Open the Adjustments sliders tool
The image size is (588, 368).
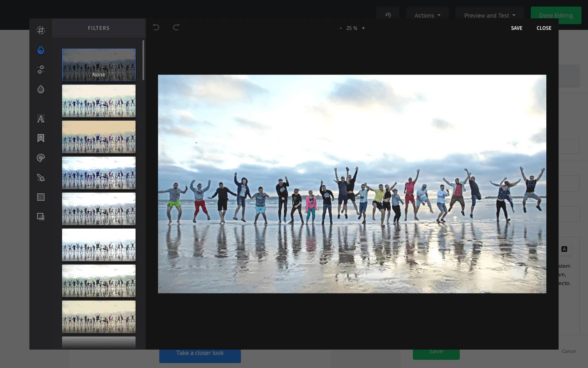coord(40,70)
